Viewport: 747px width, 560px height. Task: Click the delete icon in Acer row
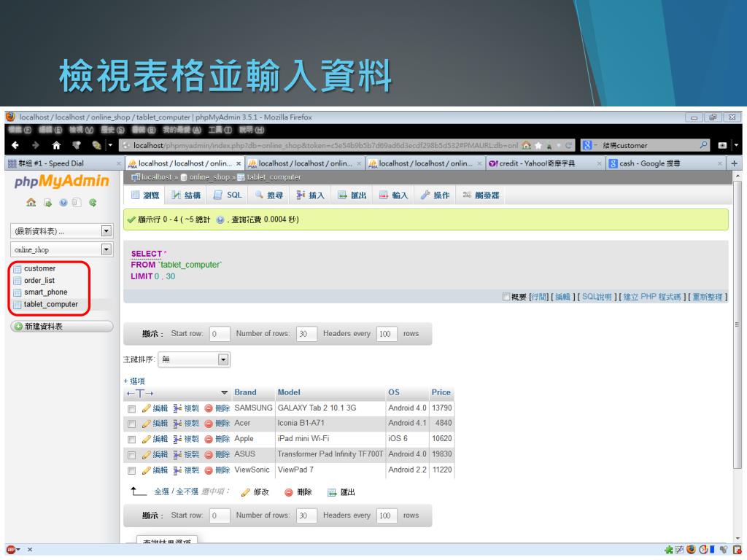[x=208, y=424]
